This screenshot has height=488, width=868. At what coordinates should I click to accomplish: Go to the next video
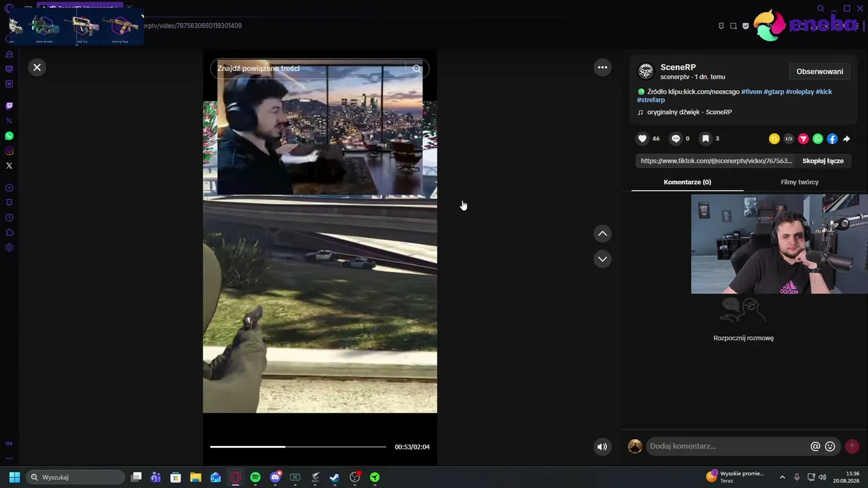point(602,259)
